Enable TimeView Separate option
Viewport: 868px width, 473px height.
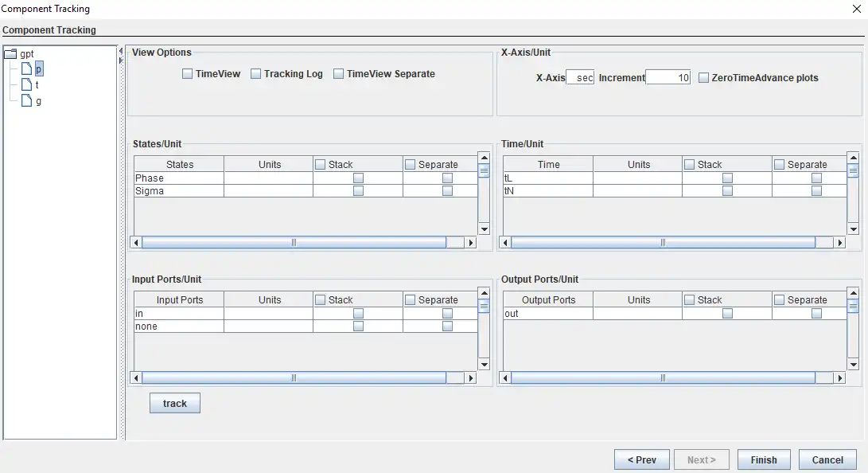pyautogui.click(x=339, y=74)
